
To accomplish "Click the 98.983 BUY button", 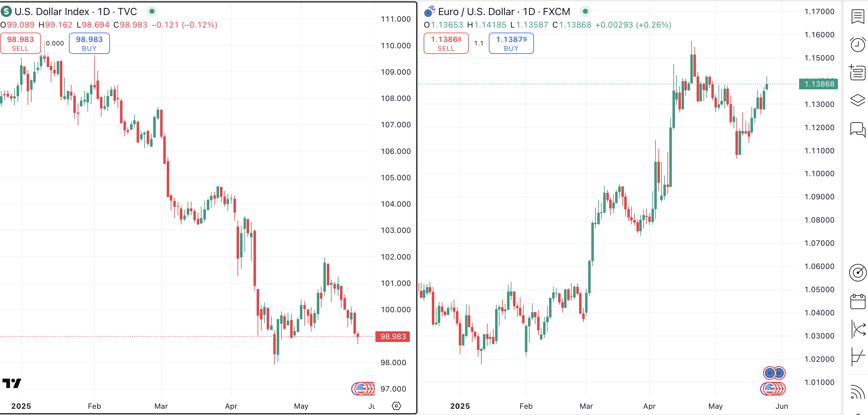I will coord(89,43).
